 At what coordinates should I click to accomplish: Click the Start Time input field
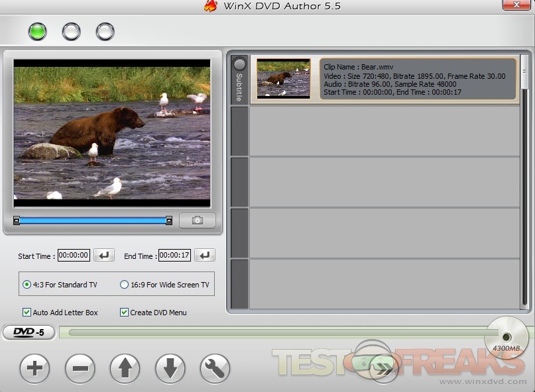click(x=74, y=256)
